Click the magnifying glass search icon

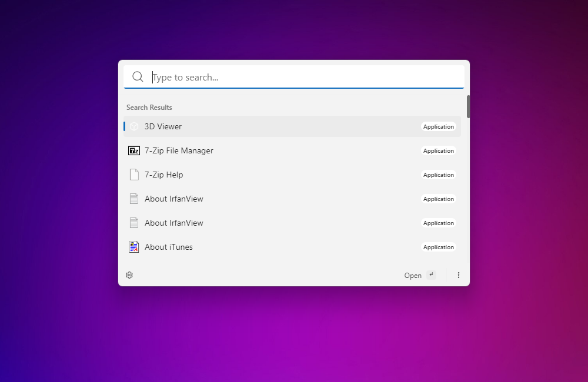coord(138,77)
